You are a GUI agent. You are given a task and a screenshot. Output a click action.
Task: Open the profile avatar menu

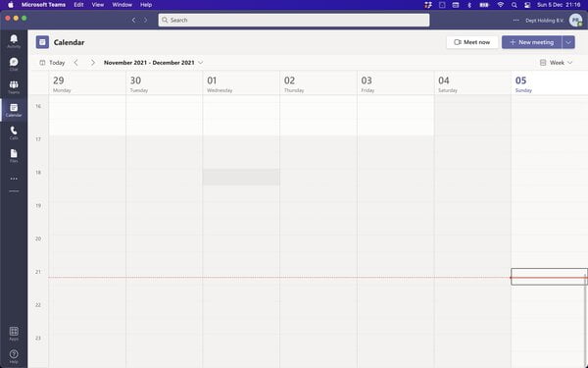point(575,21)
